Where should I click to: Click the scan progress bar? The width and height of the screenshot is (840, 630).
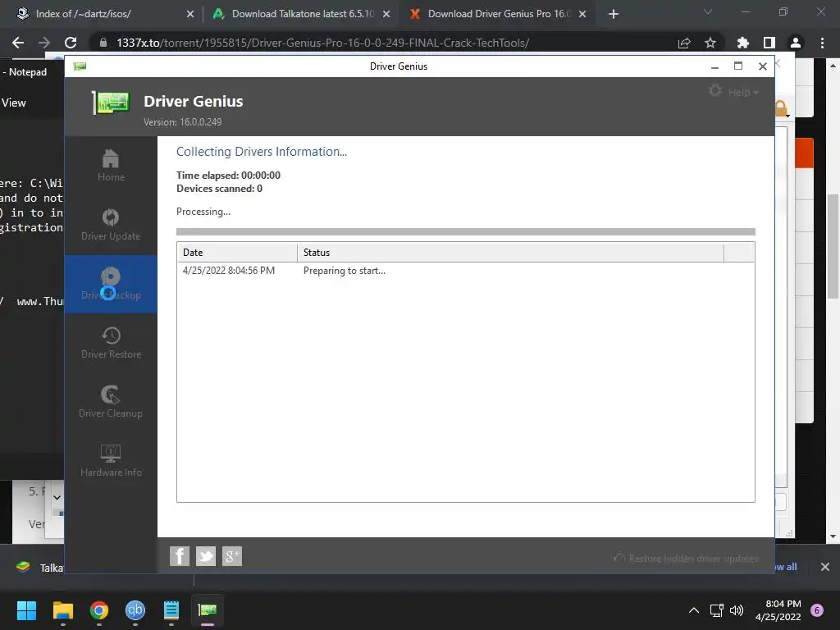tap(466, 231)
